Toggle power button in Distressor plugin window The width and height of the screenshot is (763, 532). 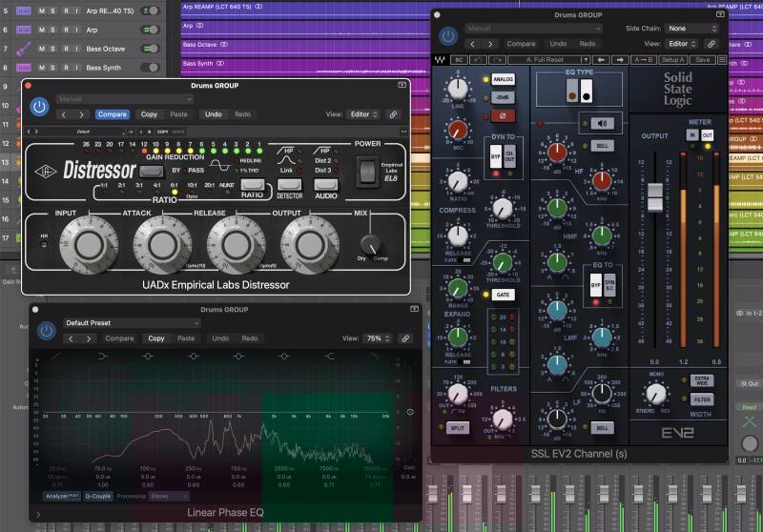[x=39, y=107]
